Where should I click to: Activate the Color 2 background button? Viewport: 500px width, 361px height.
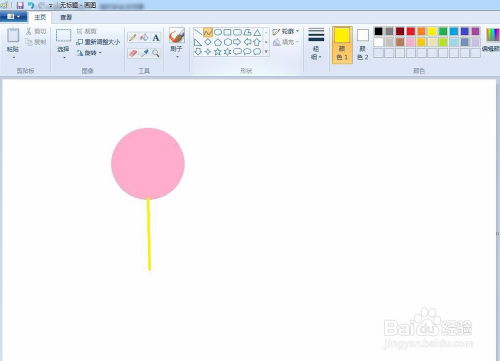[363, 45]
